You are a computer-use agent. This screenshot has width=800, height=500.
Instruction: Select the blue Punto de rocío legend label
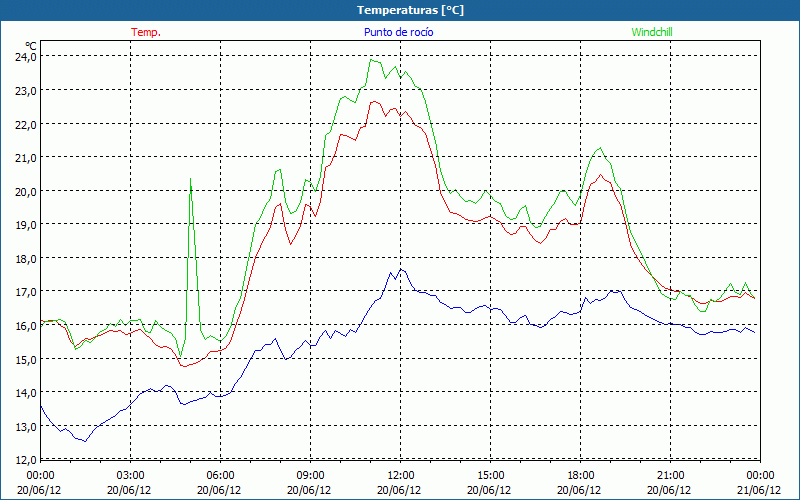coord(398,32)
